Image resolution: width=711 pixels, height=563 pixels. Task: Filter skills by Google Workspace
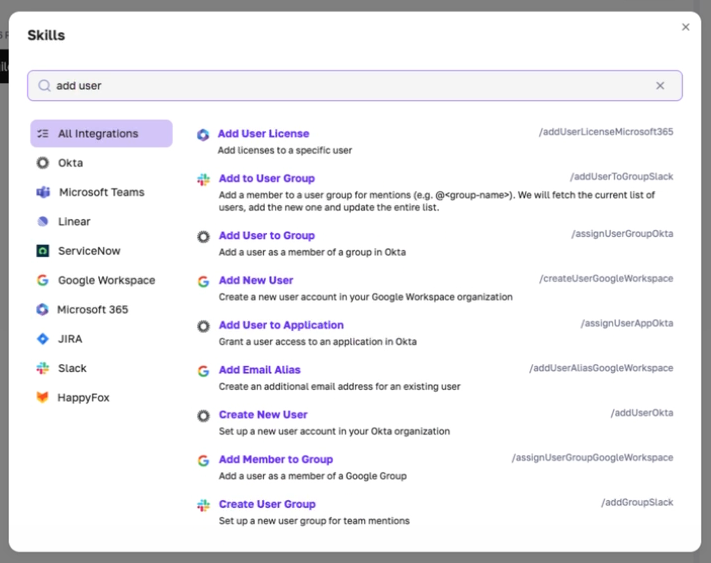coord(107,280)
